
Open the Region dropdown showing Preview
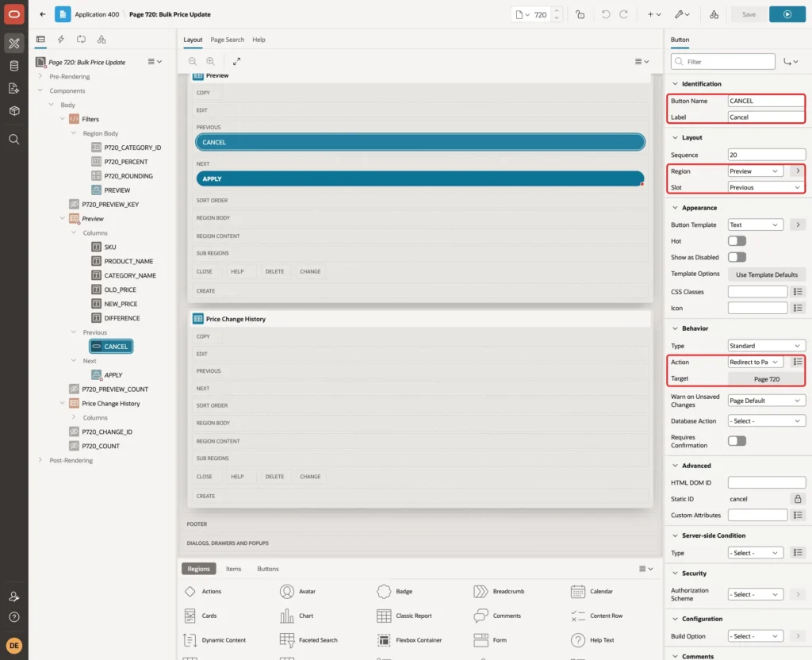pyautogui.click(x=756, y=171)
